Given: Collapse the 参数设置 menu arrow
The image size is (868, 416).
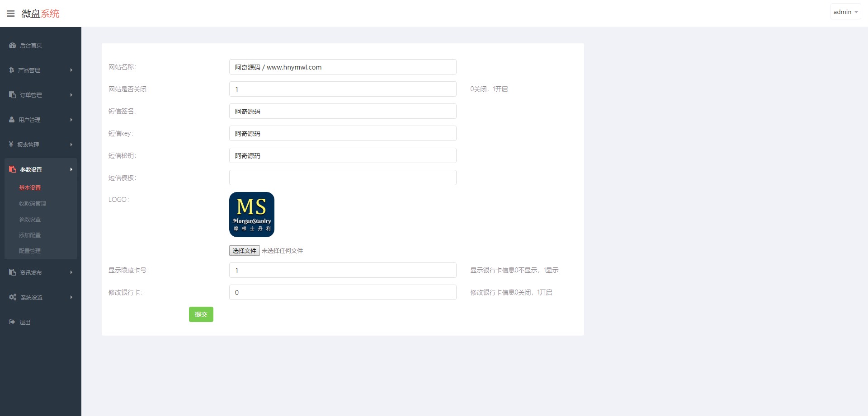Looking at the screenshot, I should click(71, 169).
